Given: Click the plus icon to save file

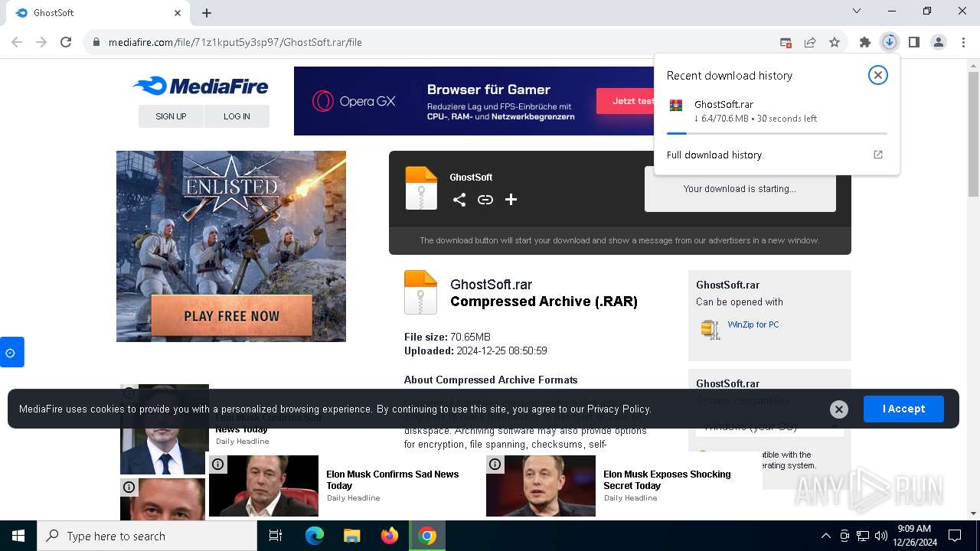Looking at the screenshot, I should point(511,200).
